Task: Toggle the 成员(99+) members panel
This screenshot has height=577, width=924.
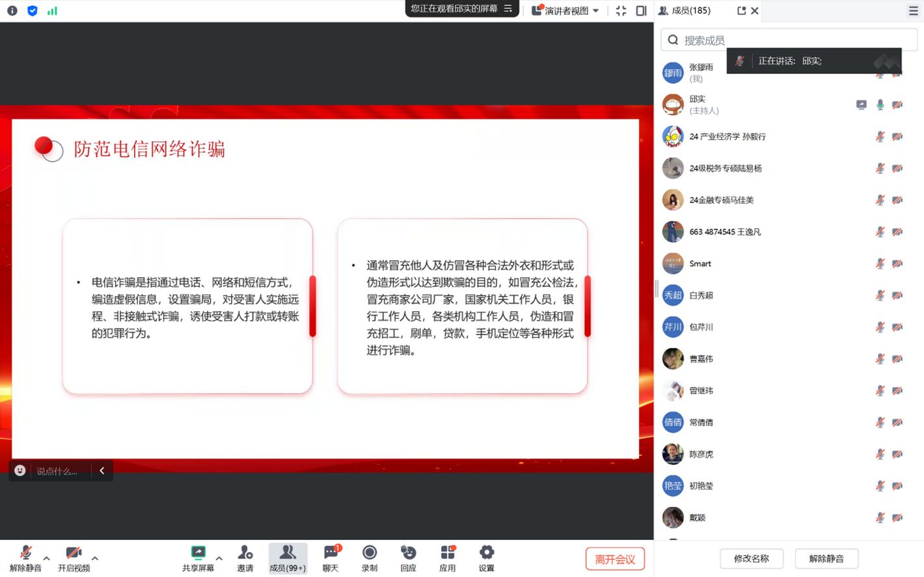Action: [x=288, y=558]
